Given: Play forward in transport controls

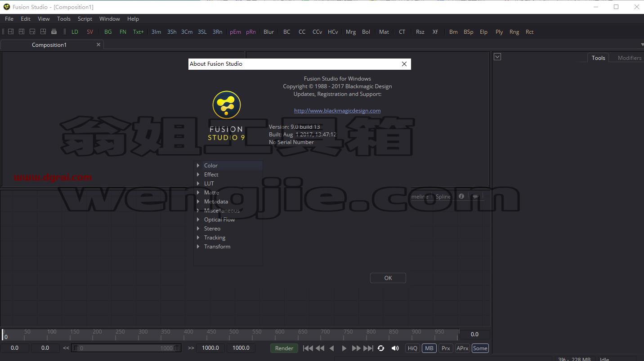Looking at the screenshot, I should pyautogui.click(x=344, y=348).
